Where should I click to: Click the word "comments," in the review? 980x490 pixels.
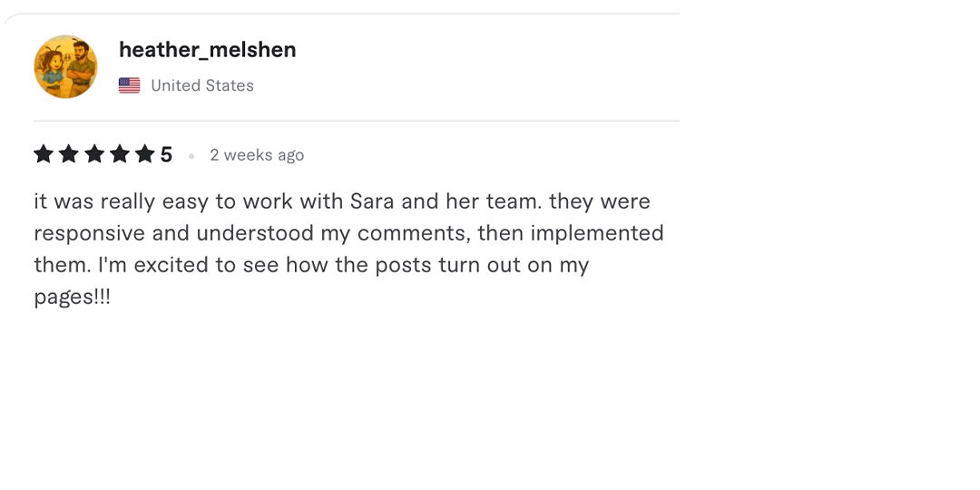414,233
